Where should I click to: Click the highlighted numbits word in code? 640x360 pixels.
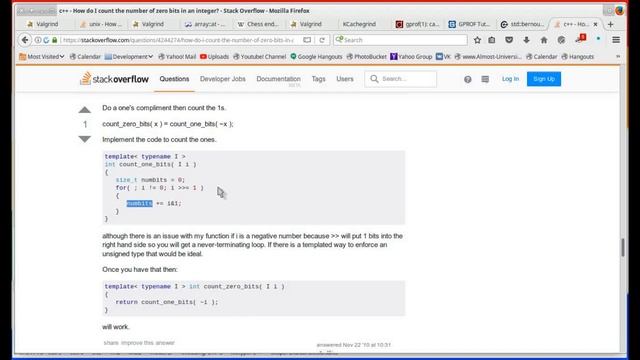(139, 203)
